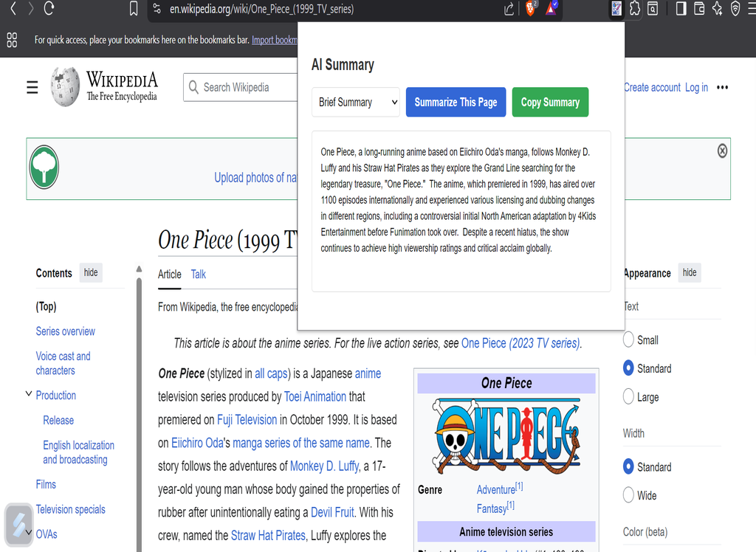Viewport: 756px width, 552px height.
Task: Select Standard width radio button
Action: [628, 466]
